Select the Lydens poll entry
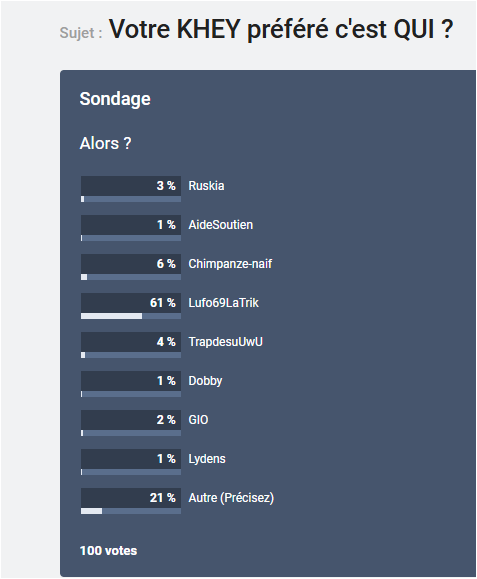 click(207, 459)
